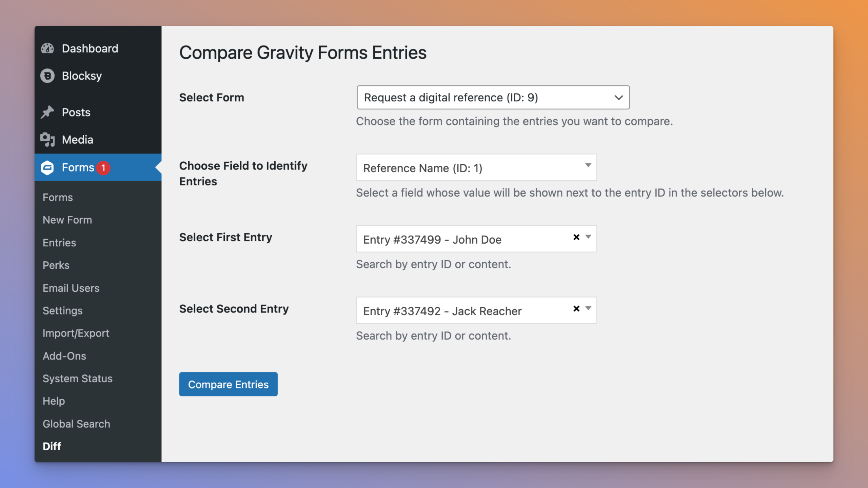The height and width of the screenshot is (488, 868).
Task: Open the John Doe entry dropdown
Action: (x=476, y=239)
